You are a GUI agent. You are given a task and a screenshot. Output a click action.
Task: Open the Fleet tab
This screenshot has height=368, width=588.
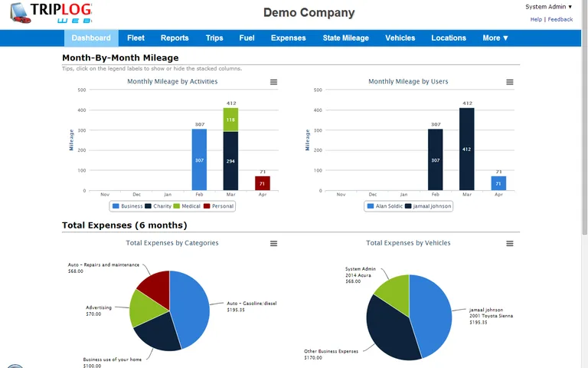pyautogui.click(x=136, y=38)
